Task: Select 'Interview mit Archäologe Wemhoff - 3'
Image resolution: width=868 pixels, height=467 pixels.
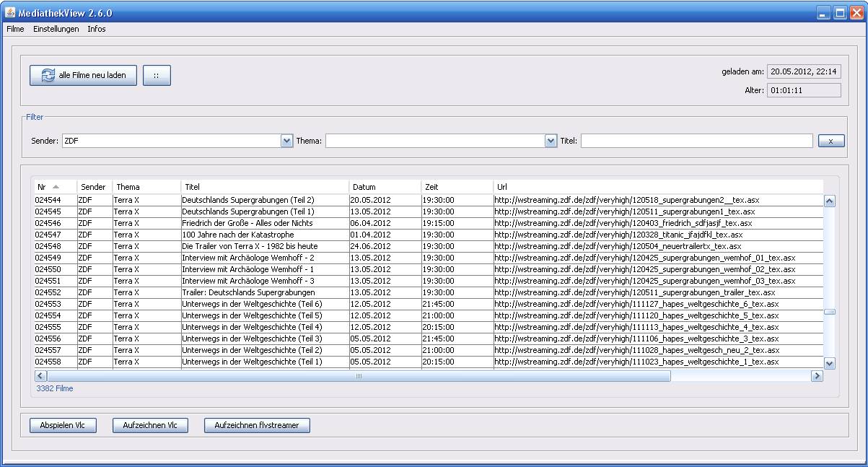Action: pyautogui.click(x=429, y=281)
